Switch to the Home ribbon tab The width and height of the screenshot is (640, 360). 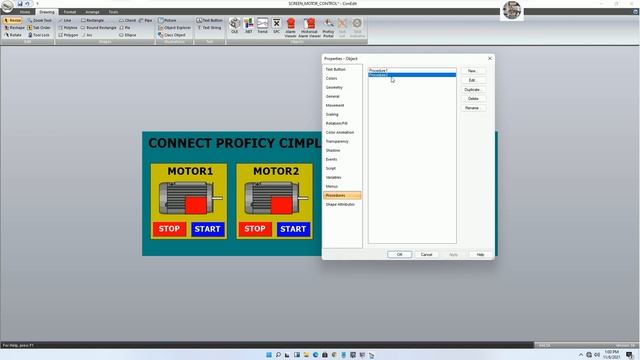pos(25,12)
